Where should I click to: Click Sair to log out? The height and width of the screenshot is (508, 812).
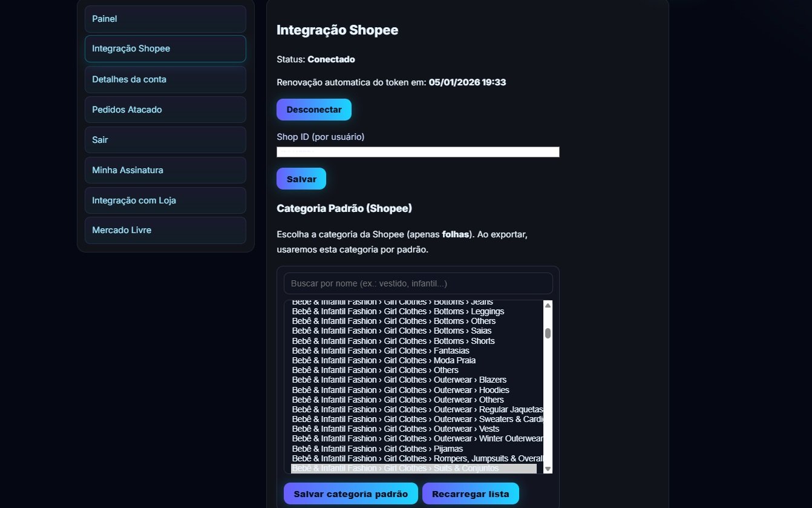pos(165,140)
